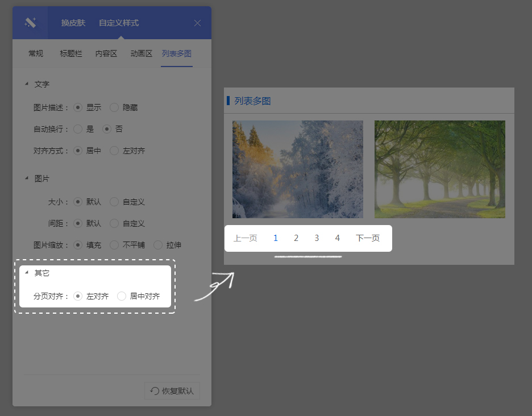Choose 填充 for 图片缩放

click(78, 245)
